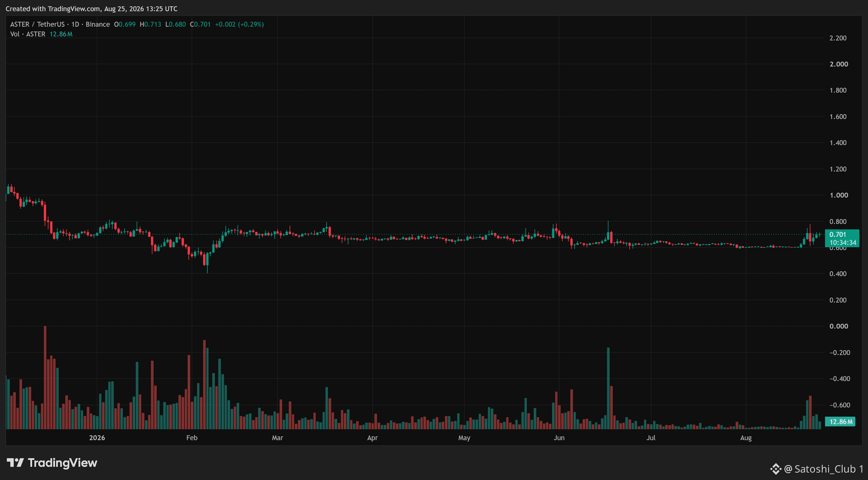The height and width of the screenshot is (480, 868).
Task: Click the May label on time axis
Action: pos(464,438)
